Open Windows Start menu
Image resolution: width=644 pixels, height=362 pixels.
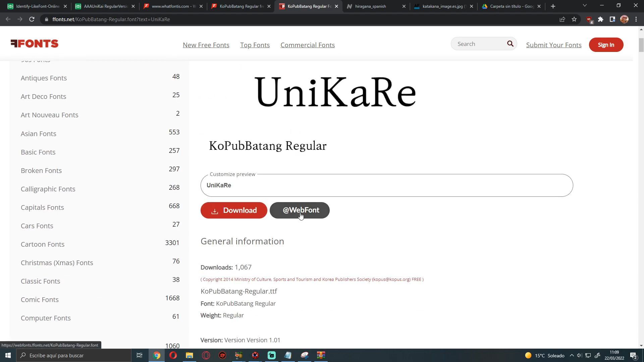[8, 355]
